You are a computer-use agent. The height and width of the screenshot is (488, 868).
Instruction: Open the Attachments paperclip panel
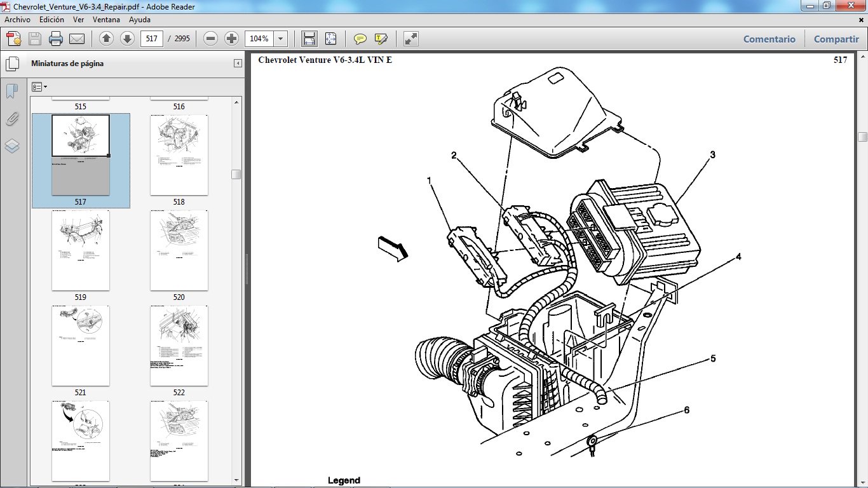12,119
